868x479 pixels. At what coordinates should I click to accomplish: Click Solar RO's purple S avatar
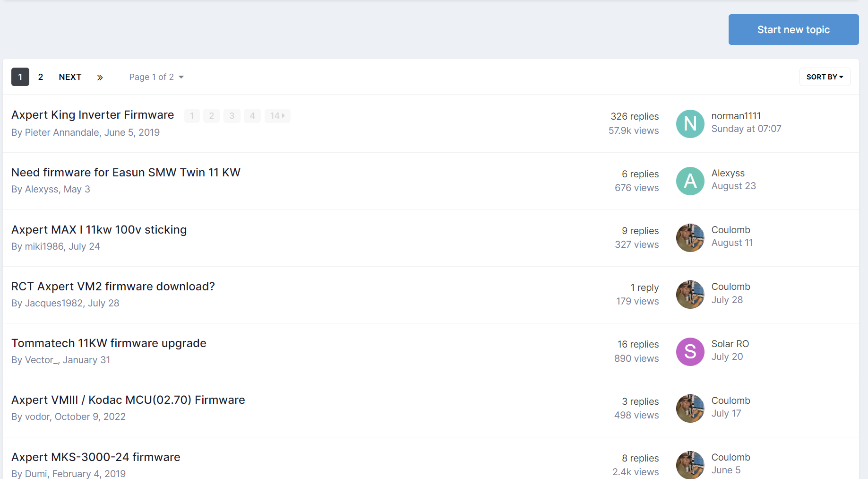[x=690, y=352]
